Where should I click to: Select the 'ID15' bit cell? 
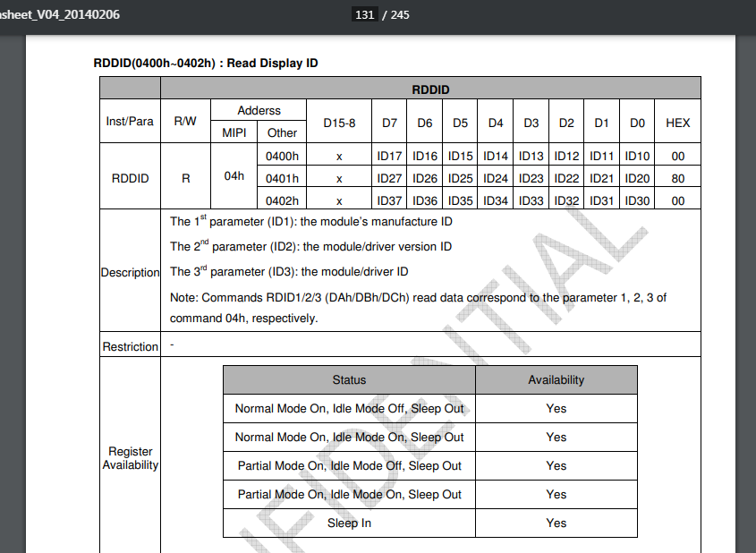[x=461, y=157]
